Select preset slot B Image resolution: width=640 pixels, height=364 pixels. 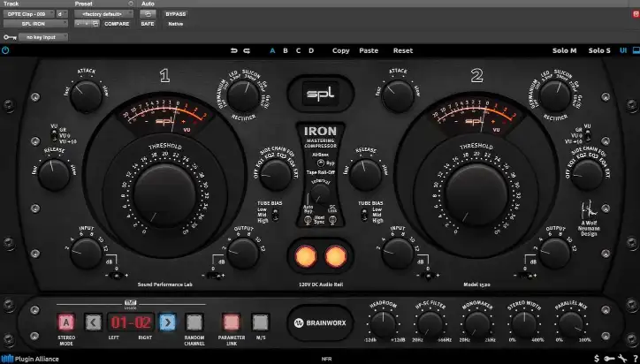(286, 50)
